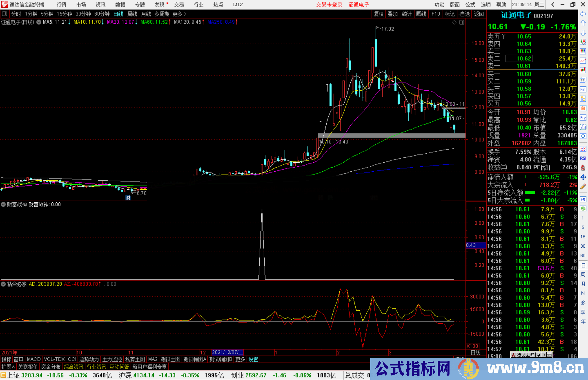Click the four-arrow move icon in sidebar
588x380 pixels.
[x=583, y=177]
